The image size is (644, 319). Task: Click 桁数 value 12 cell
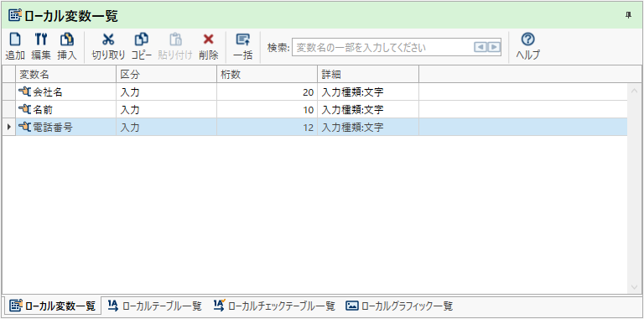click(x=267, y=128)
